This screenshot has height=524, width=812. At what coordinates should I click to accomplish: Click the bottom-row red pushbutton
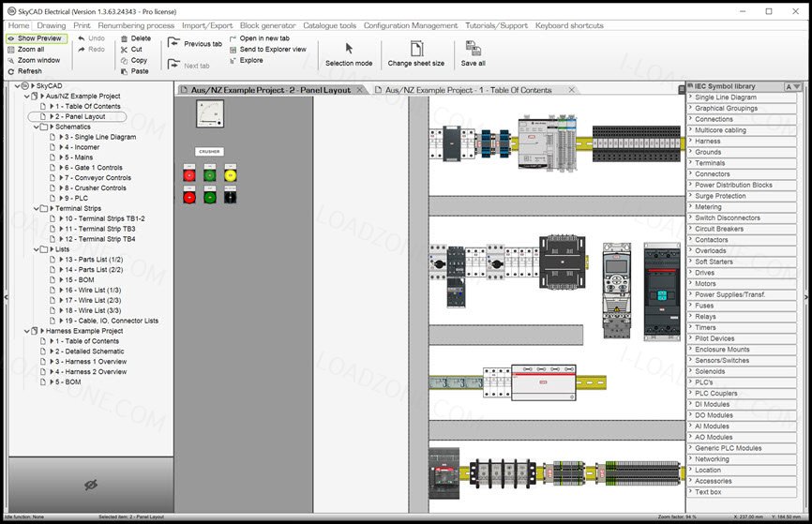(189, 197)
